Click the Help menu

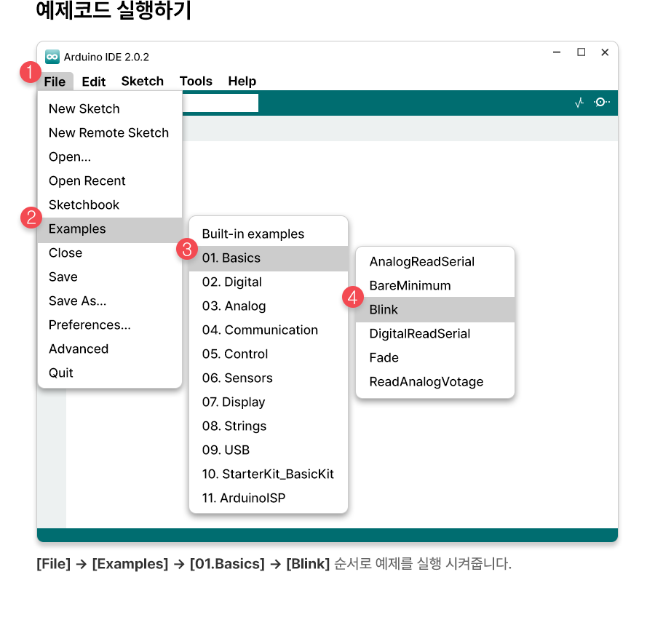click(x=242, y=82)
